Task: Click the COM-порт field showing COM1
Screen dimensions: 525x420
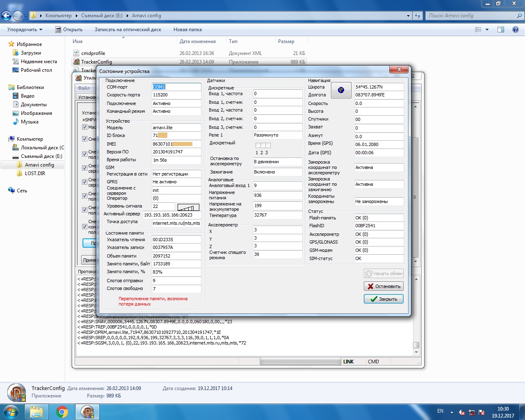Action: (x=176, y=87)
